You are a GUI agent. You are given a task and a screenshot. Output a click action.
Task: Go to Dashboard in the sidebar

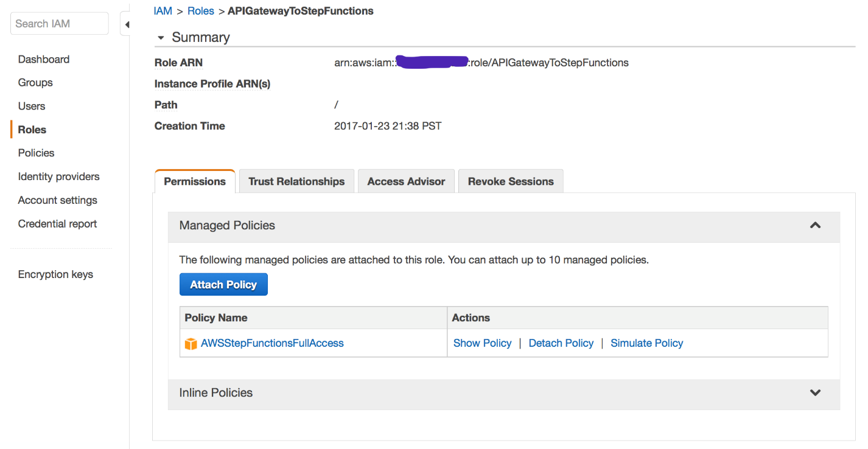(x=44, y=59)
